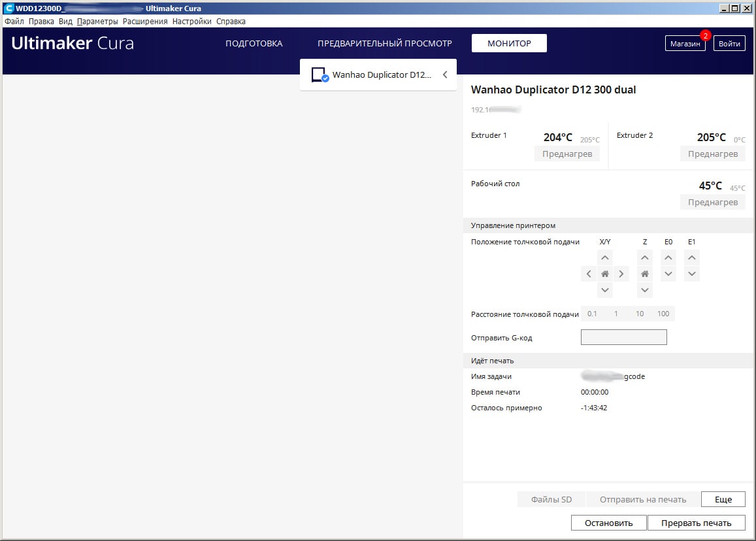Click Отправить на печать button
Screen dimensions: 756x541
643,500
